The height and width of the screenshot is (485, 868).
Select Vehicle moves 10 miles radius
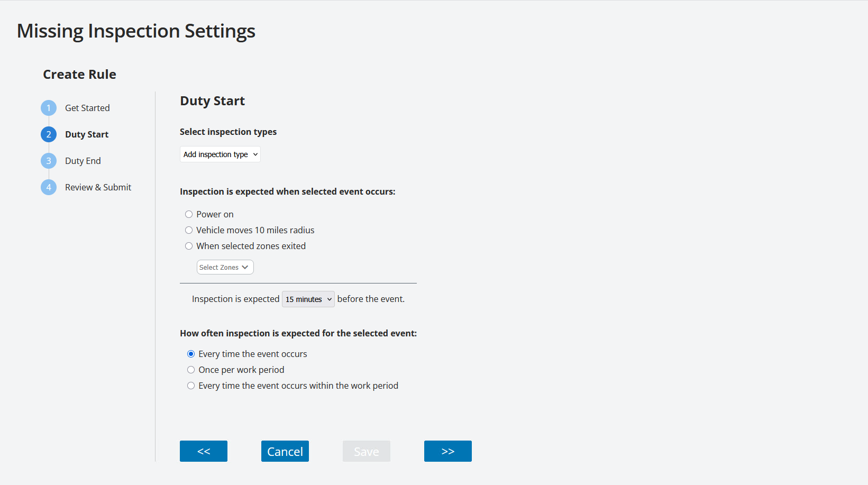tap(189, 230)
